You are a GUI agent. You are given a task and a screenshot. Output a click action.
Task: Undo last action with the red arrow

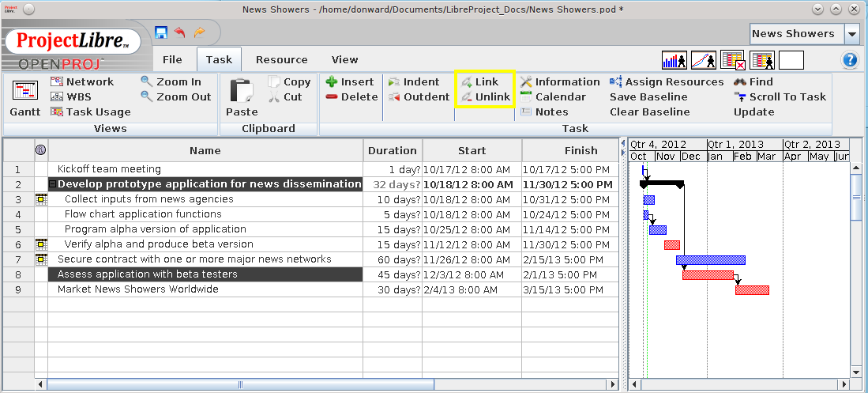click(180, 32)
